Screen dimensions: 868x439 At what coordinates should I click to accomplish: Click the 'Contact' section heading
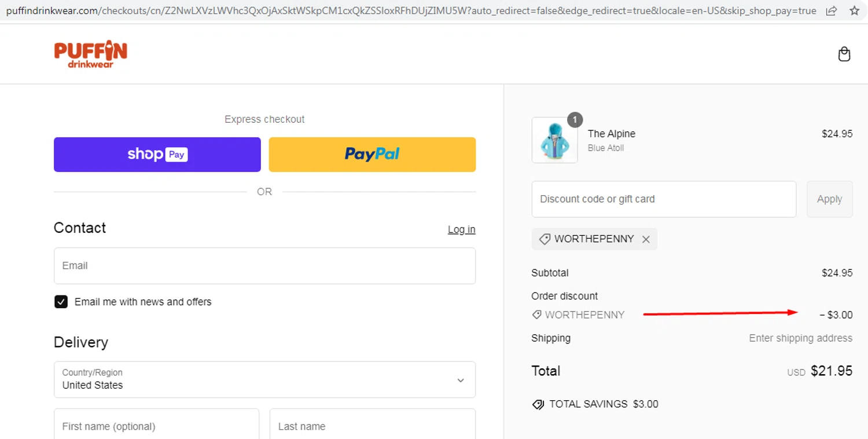point(80,228)
